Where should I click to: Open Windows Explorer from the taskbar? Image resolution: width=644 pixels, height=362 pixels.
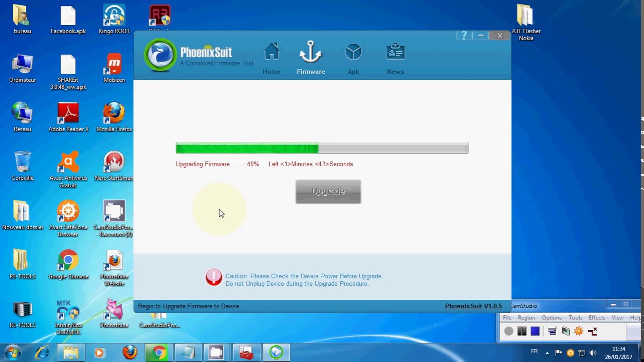tap(71, 353)
